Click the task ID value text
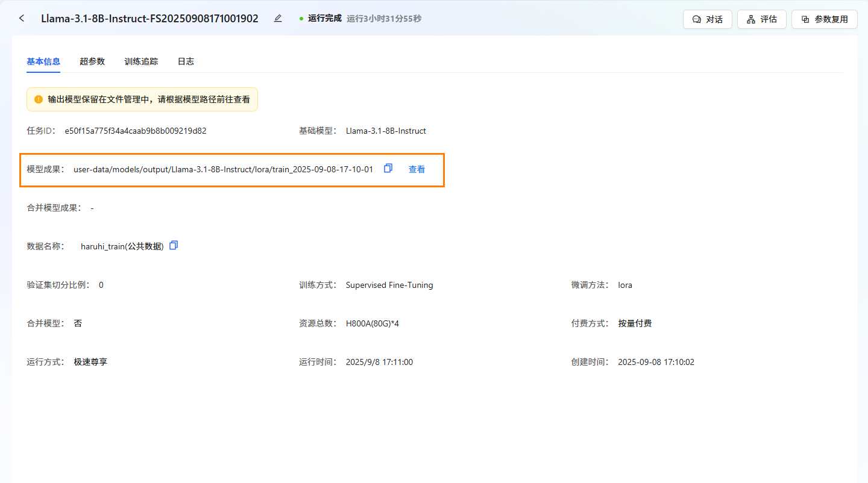Screen dimensions: 868x483 click(x=136, y=131)
